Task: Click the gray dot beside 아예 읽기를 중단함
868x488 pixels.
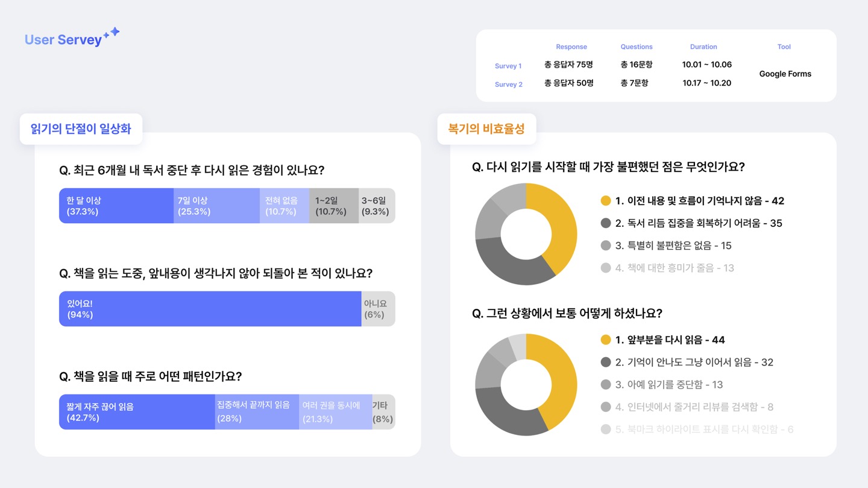Action: pos(606,384)
